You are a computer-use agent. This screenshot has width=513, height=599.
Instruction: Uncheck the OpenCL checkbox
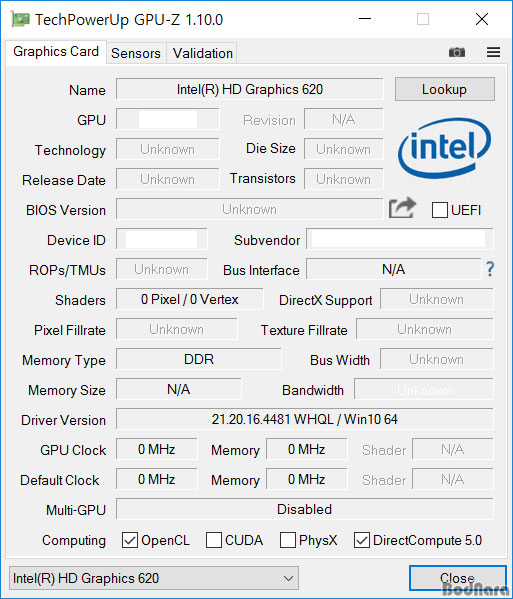[x=130, y=540]
